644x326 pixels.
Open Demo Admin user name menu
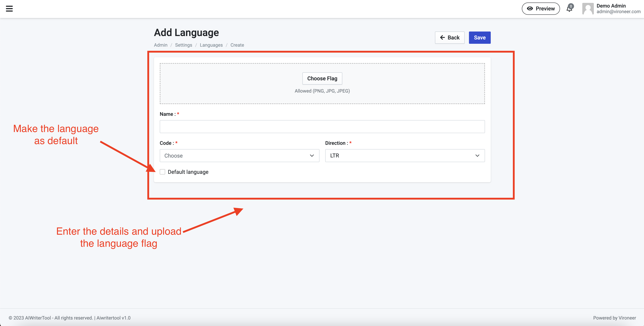point(611,6)
